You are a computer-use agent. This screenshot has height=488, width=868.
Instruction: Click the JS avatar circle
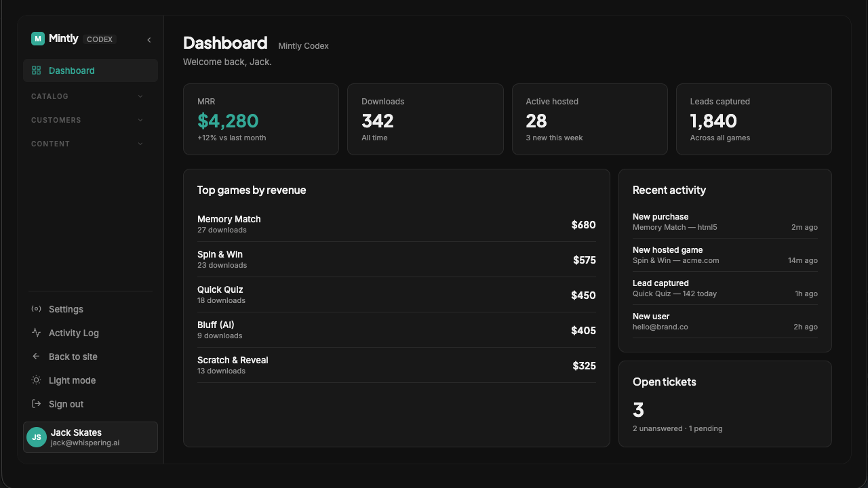tap(37, 437)
